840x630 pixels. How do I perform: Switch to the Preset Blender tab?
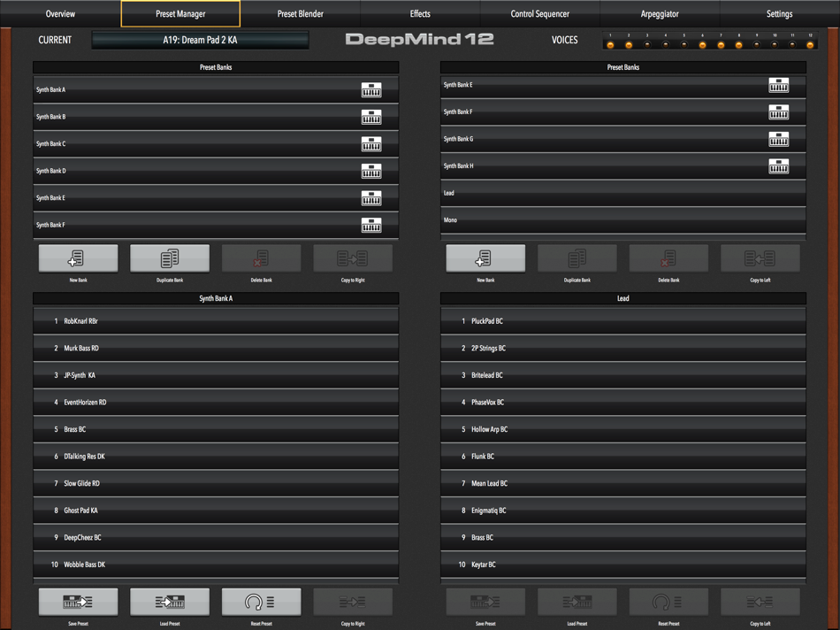pos(301,13)
